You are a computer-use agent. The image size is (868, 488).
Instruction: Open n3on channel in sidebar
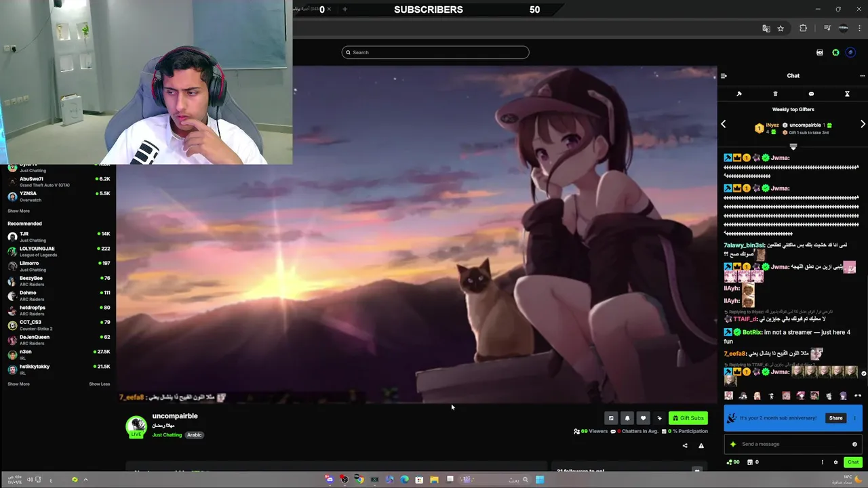pos(58,354)
